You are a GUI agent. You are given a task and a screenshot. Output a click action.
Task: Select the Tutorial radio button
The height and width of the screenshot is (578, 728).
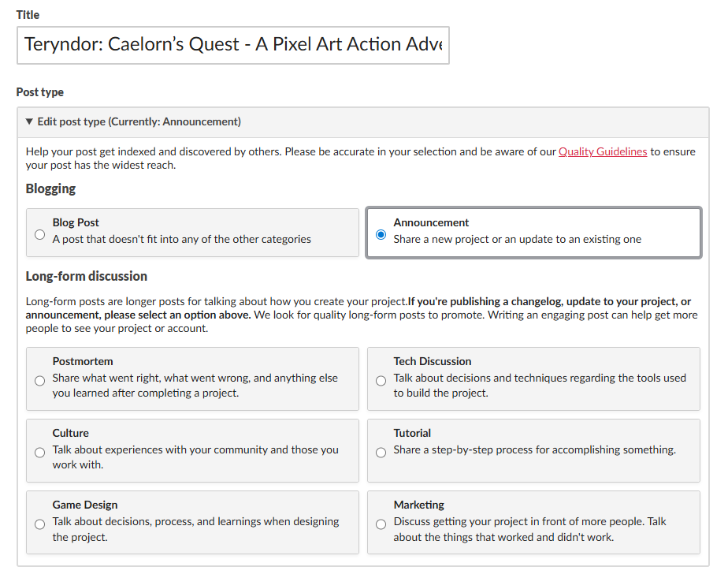381,453
